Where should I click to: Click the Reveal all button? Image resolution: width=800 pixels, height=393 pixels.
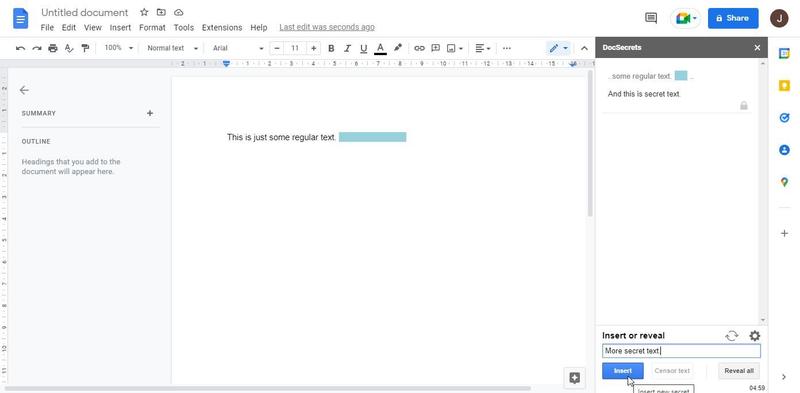coord(739,371)
